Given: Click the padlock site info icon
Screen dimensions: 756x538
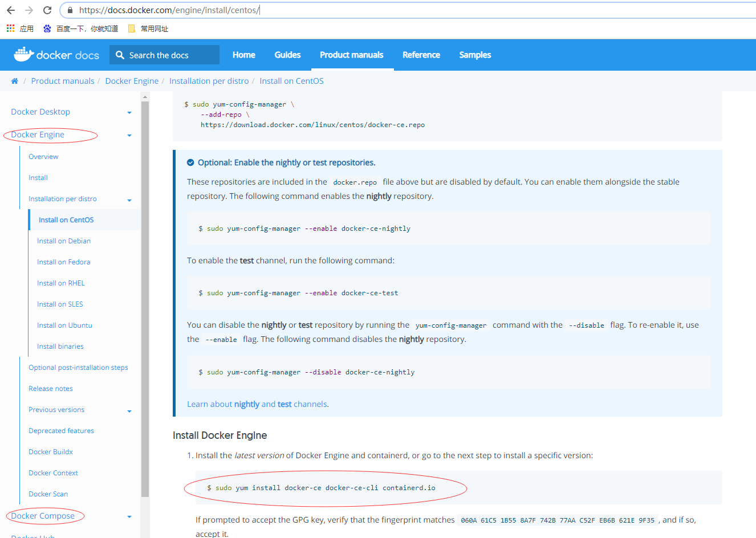Looking at the screenshot, I should point(70,10).
